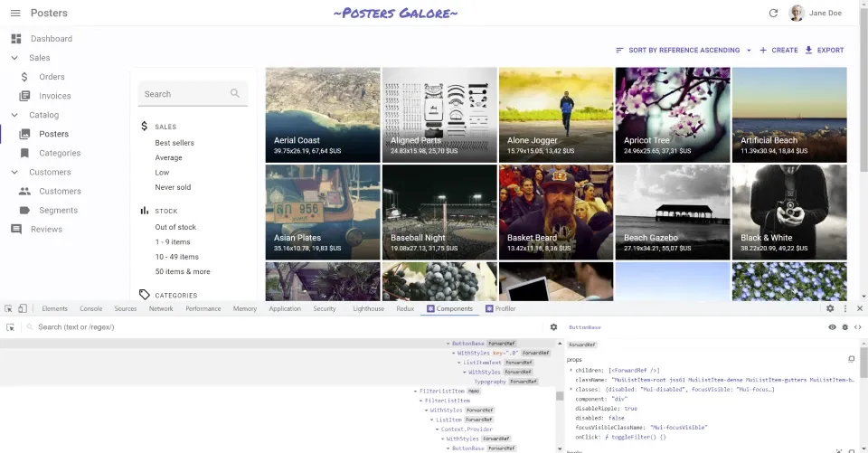868x453 pixels.
Task: Open the Basket Beard poster thumbnail
Action: pyautogui.click(x=556, y=212)
